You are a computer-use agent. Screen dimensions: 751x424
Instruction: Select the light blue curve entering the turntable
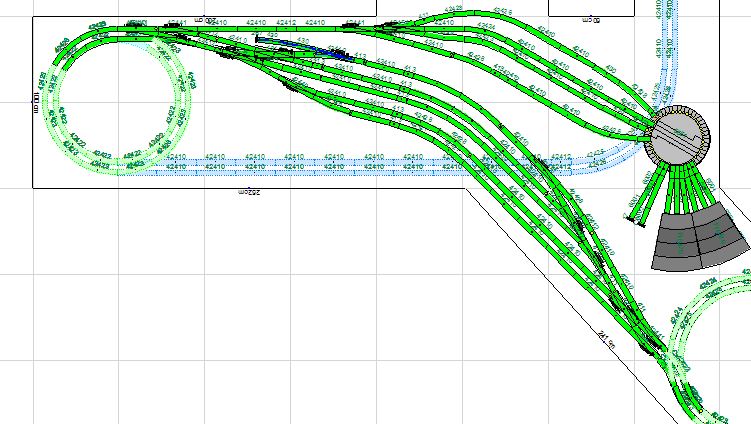click(660, 110)
